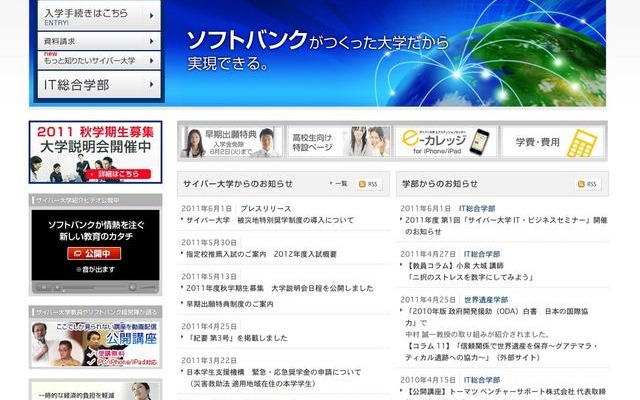Open the 高校生向け特設ページ banner
Viewport: 640px width, 400px height.
(338, 142)
